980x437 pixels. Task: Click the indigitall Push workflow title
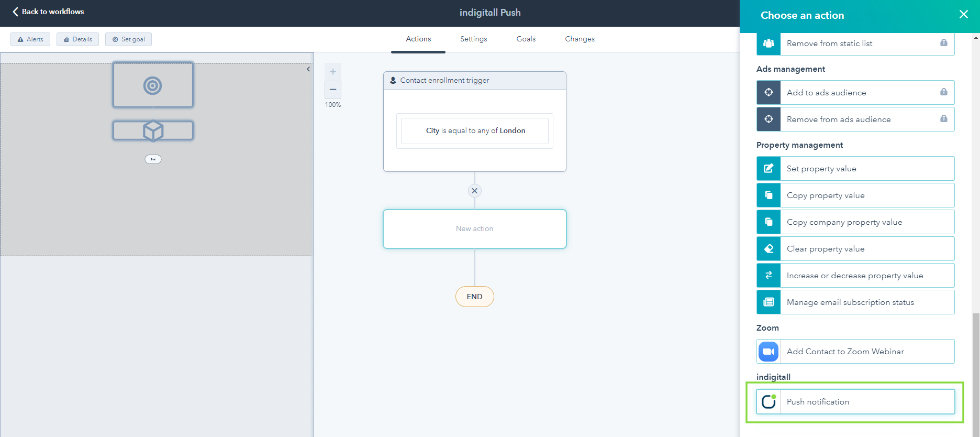coord(490,13)
